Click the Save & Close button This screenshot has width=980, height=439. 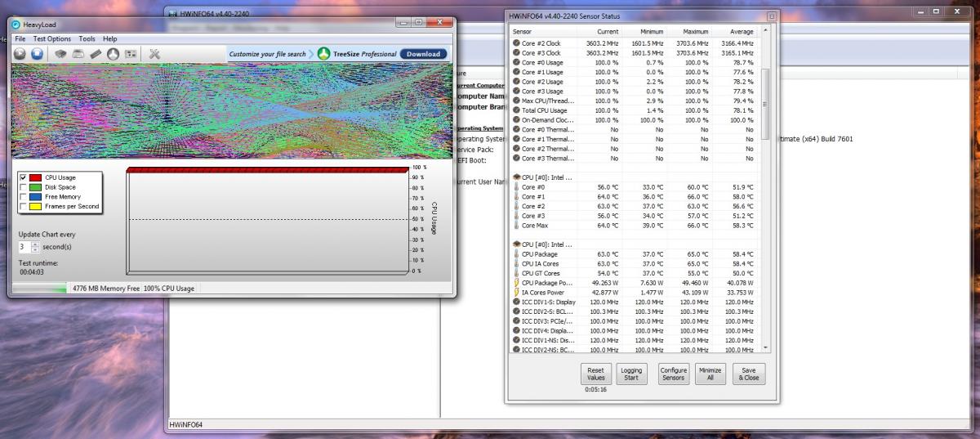(x=749, y=374)
